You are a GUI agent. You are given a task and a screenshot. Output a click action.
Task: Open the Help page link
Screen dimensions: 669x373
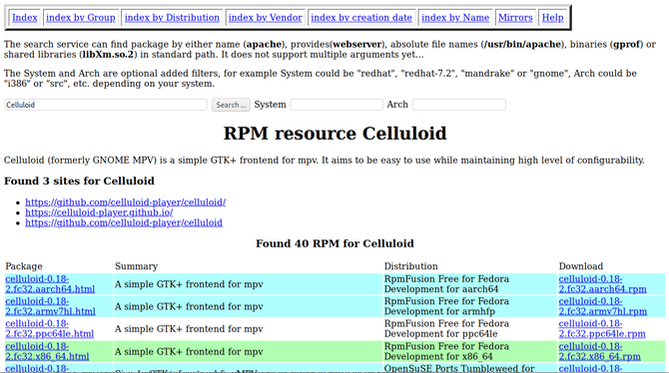553,17
